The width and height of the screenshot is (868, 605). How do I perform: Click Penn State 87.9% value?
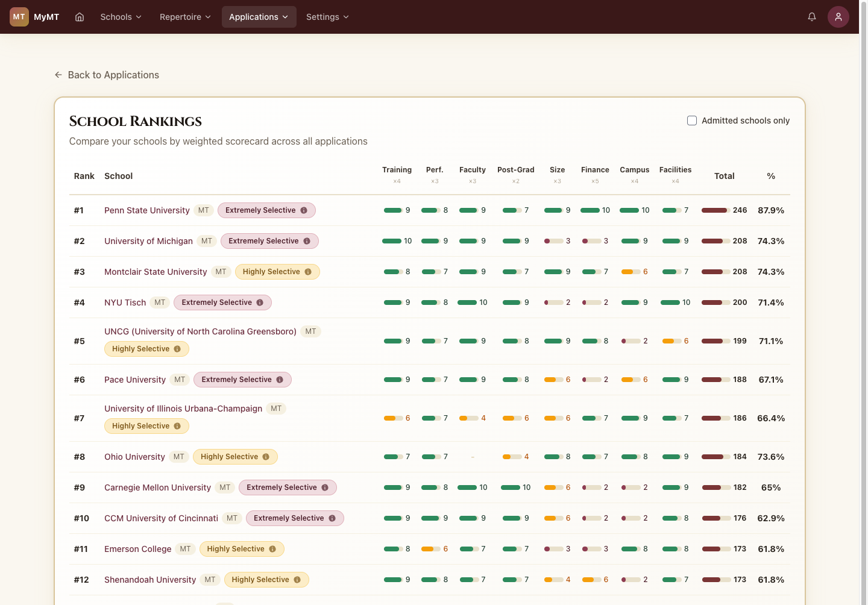pos(771,210)
